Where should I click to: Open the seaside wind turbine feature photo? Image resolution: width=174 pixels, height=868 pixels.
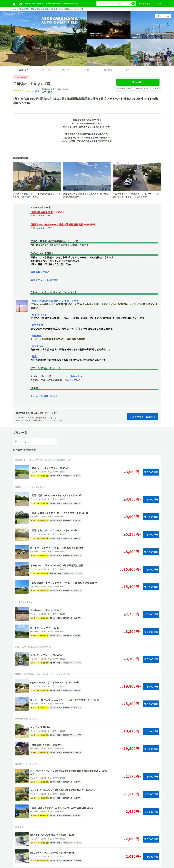[87, 176]
